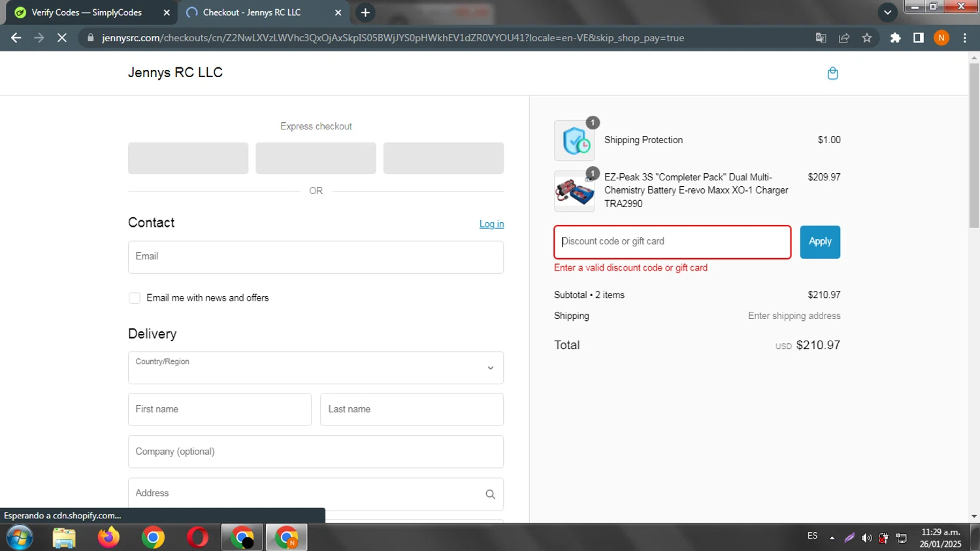Click the Last name field
Image resolution: width=980 pixels, height=551 pixels.
point(412,409)
